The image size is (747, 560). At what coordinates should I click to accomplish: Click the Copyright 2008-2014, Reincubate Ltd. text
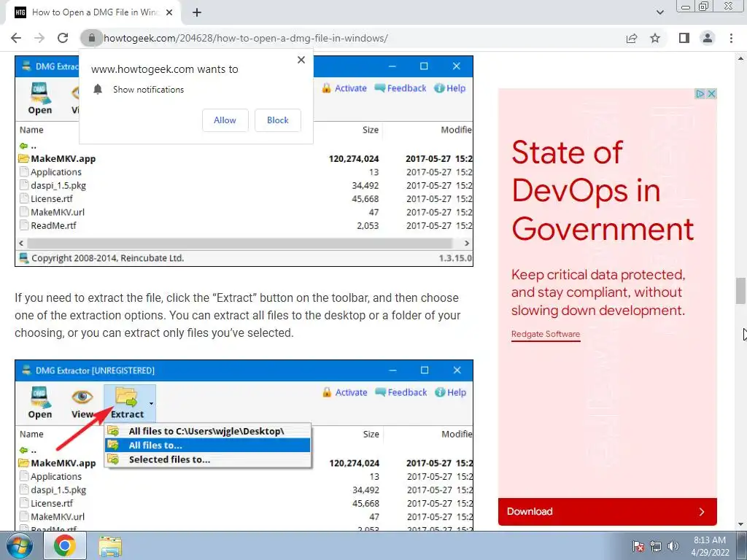click(x=107, y=258)
